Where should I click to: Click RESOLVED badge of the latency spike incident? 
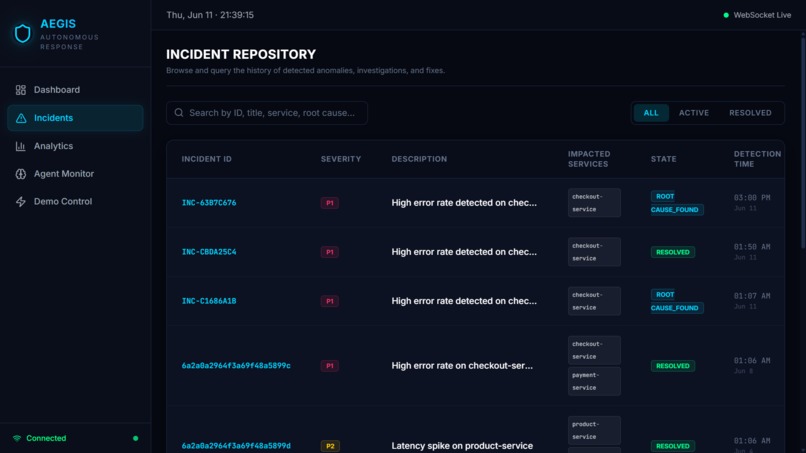[x=672, y=446]
